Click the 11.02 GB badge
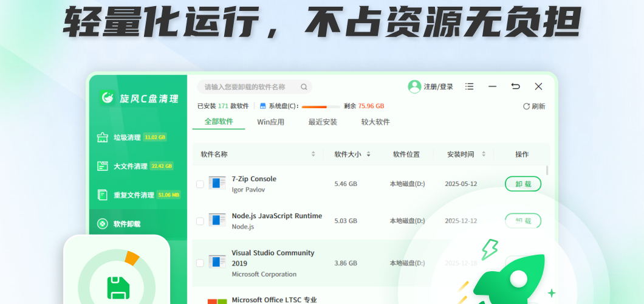 [x=156, y=137]
